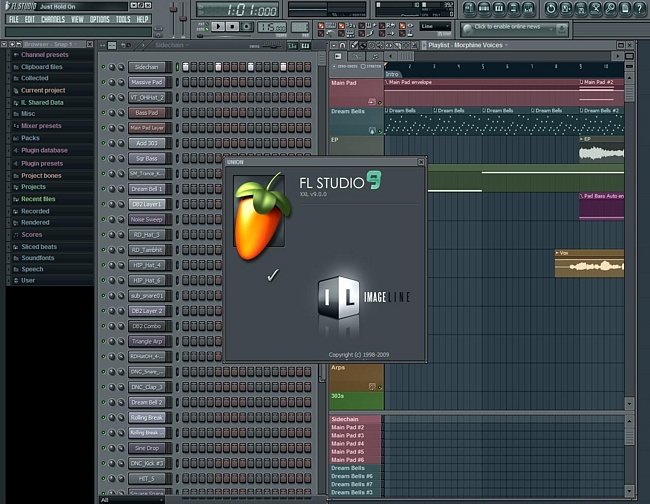Image resolution: width=650 pixels, height=504 pixels.
Task: Open the piano roll view icon
Action: click(499, 8)
